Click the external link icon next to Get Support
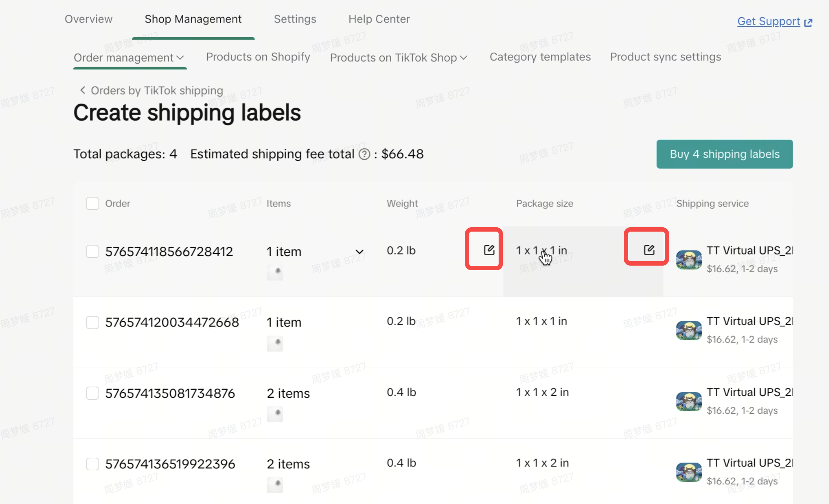This screenshot has height=504, width=829. click(x=808, y=23)
